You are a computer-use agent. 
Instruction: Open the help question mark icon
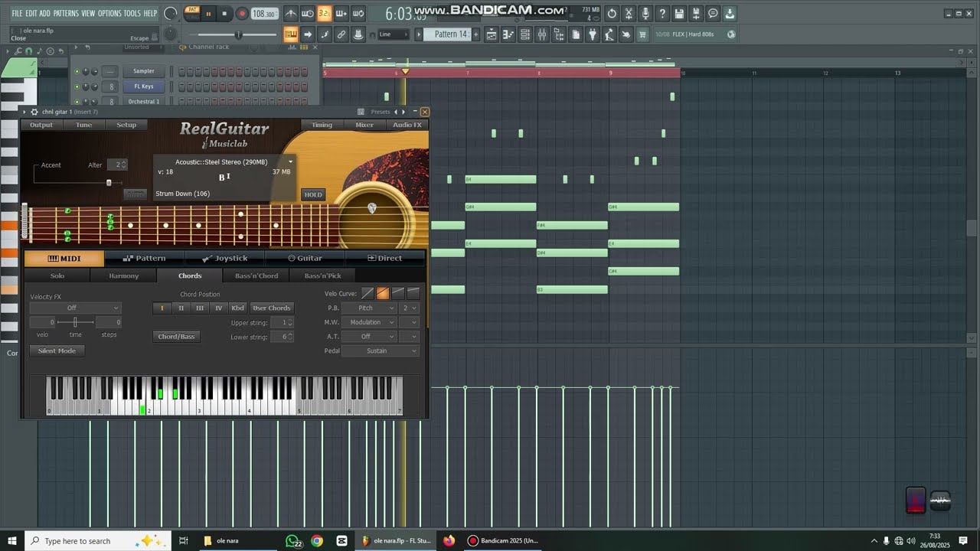tap(662, 14)
